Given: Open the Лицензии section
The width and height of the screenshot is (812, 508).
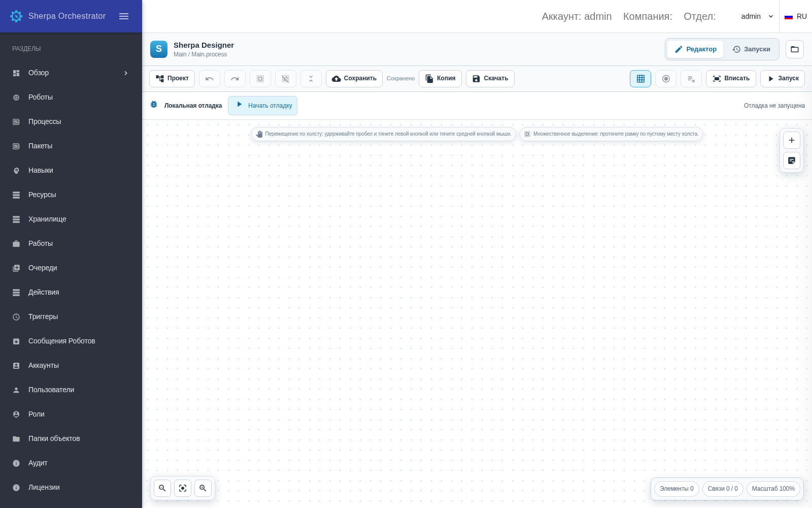Looking at the screenshot, I should (71, 487).
